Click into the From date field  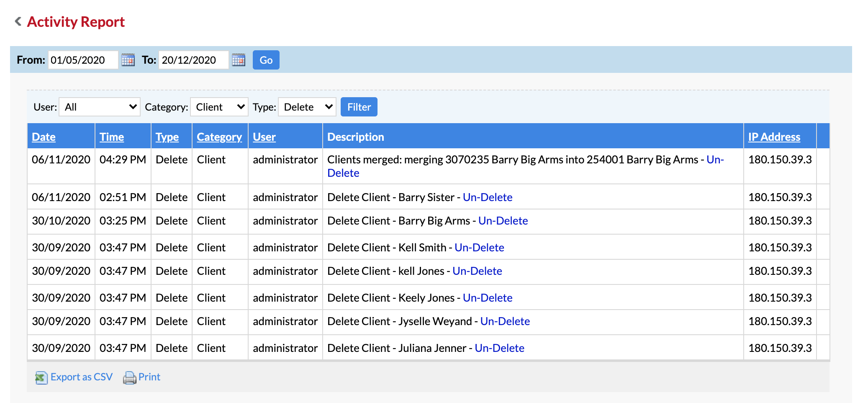tap(83, 60)
